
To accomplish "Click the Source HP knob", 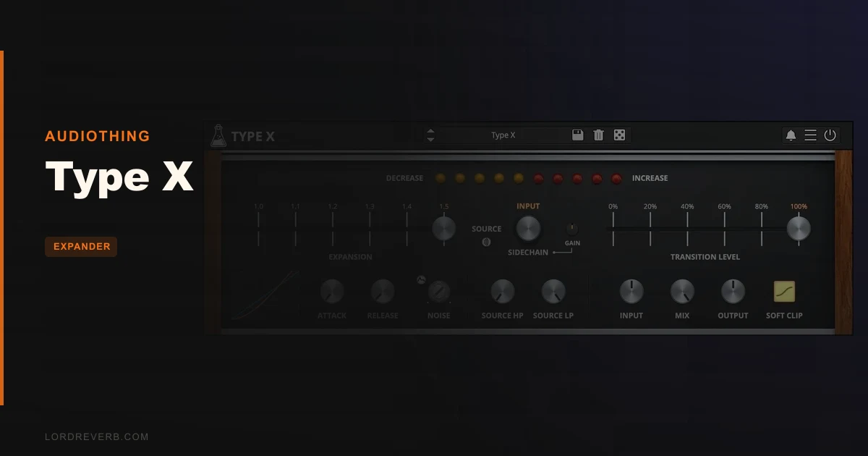I will 502,292.
